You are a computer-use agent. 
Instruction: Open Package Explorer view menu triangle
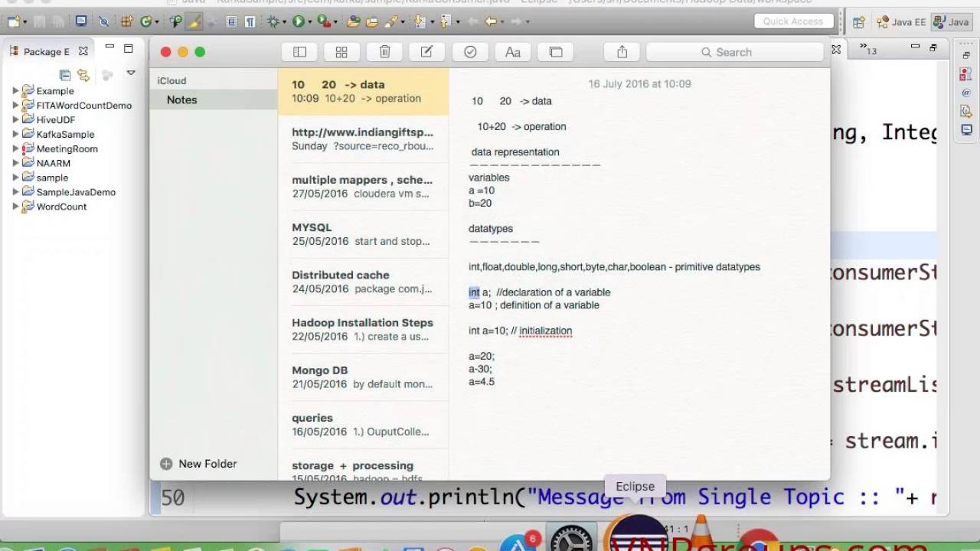[x=131, y=73]
